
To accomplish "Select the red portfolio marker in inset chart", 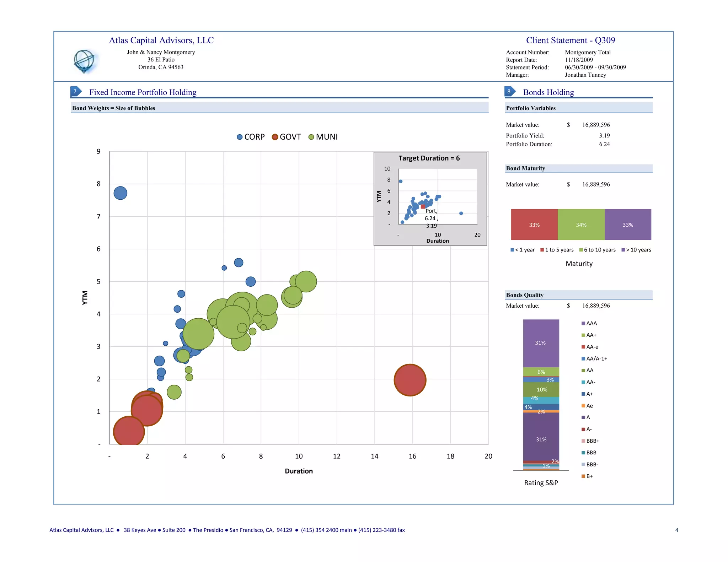I will [x=423, y=206].
